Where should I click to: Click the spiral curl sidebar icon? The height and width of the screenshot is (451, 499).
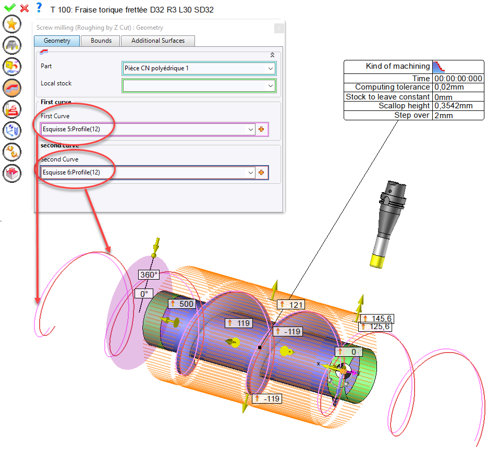(12, 152)
